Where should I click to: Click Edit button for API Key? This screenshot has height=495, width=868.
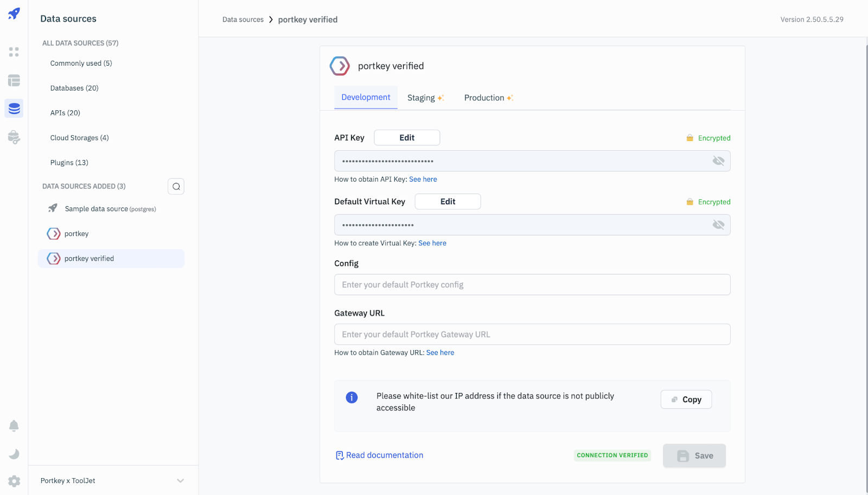pyautogui.click(x=407, y=138)
